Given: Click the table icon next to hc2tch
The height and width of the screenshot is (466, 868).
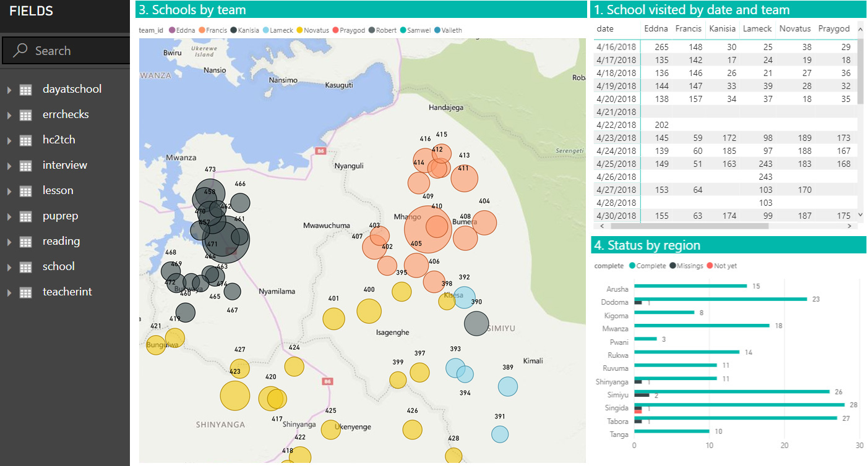Looking at the screenshot, I should 25,140.
